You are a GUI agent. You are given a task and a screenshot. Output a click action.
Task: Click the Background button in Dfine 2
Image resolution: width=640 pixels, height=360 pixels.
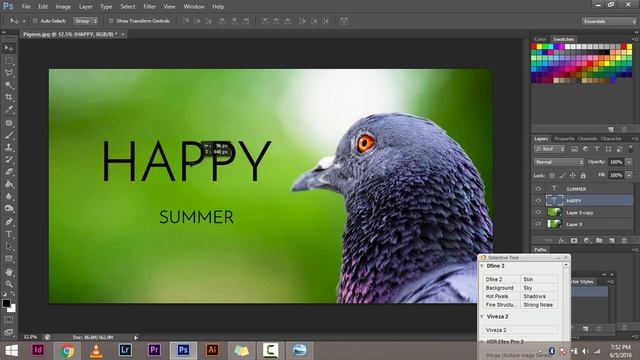click(x=501, y=288)
